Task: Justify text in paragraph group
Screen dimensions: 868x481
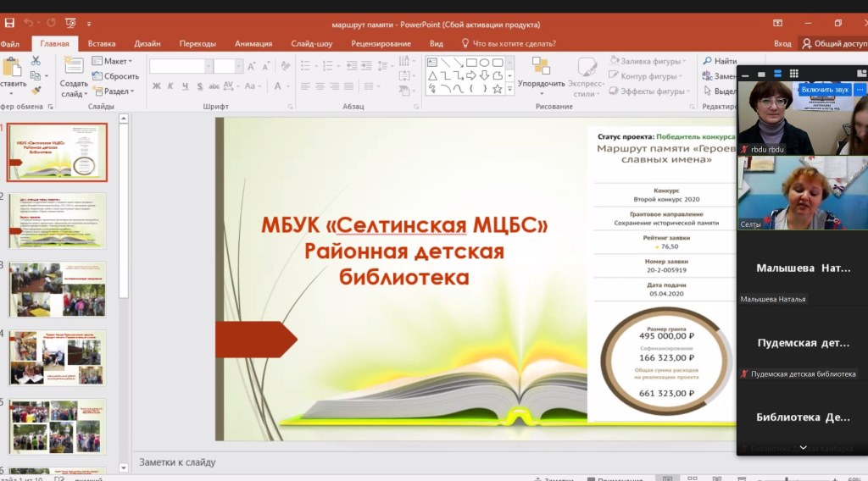Action: pos(348,86)
